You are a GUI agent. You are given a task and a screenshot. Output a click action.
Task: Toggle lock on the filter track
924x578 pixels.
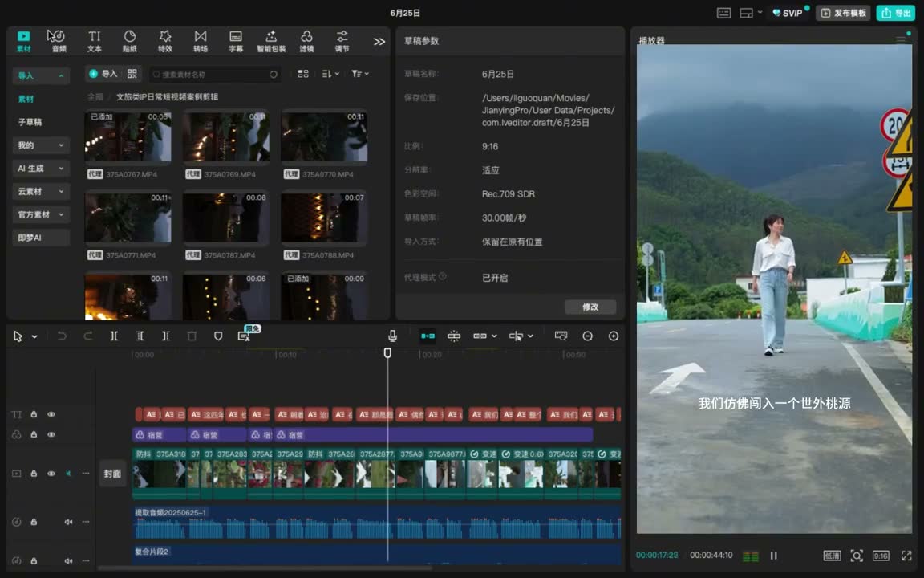coord(34,434)
